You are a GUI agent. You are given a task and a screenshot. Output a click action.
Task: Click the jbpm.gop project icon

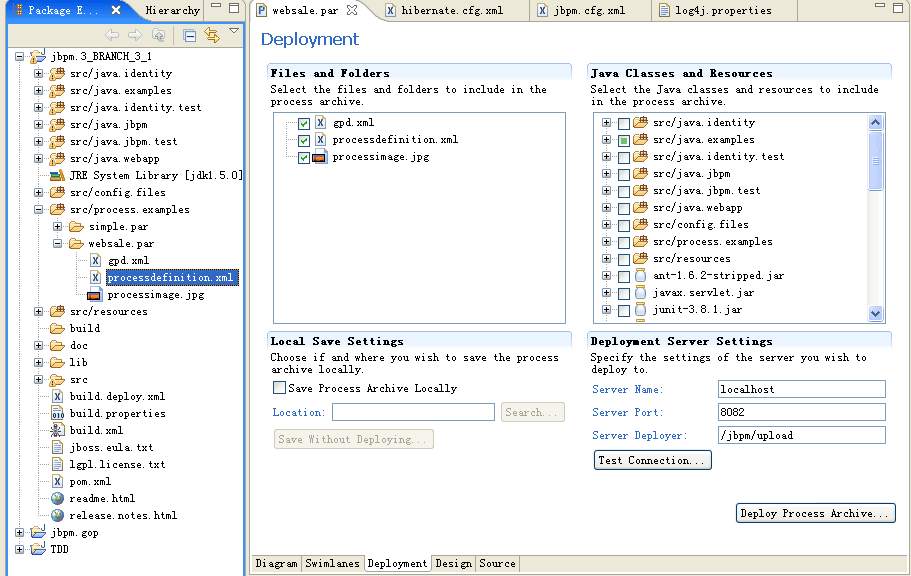(x=38, y=532)
